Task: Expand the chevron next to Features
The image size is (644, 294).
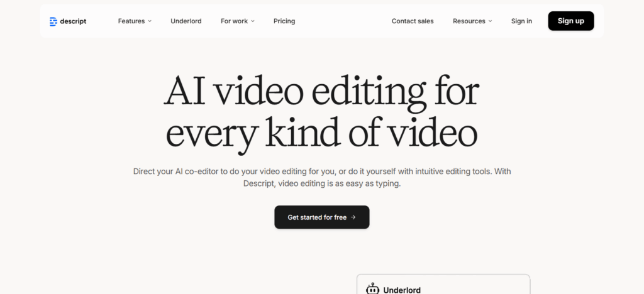Action: [x=150, y=21]
